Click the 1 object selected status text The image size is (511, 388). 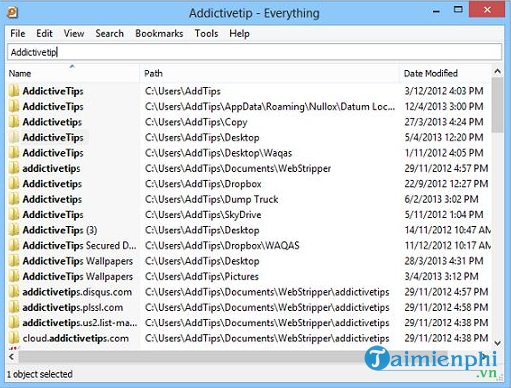[x=40, y=374]
